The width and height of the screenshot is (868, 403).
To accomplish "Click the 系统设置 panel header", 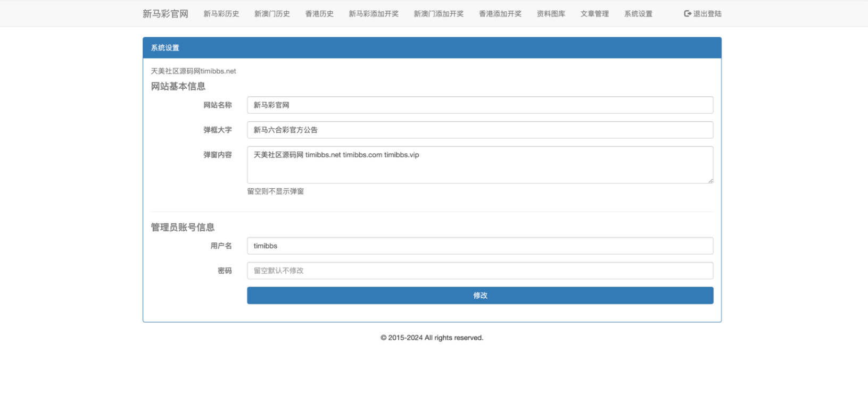I will click(432, 48).
